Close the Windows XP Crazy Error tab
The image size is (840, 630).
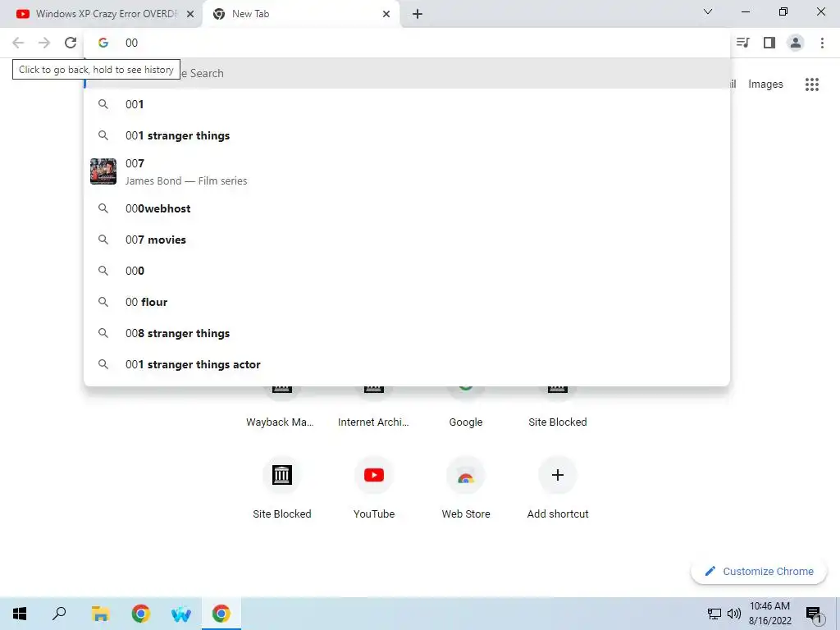pos(189,14)
